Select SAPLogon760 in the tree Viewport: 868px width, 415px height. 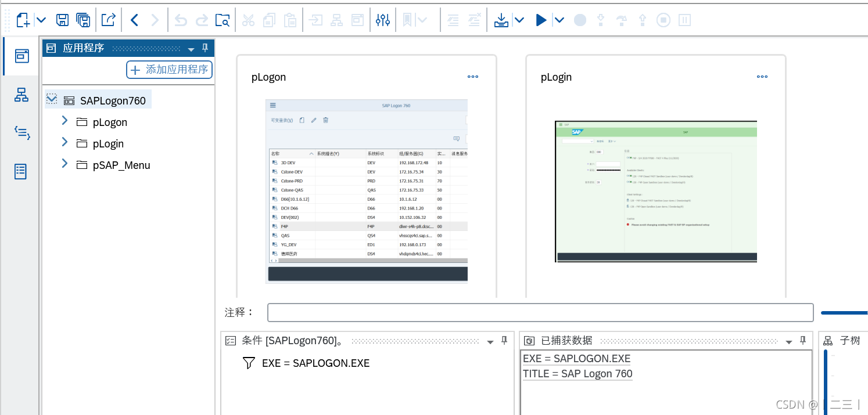click(113, 100)
